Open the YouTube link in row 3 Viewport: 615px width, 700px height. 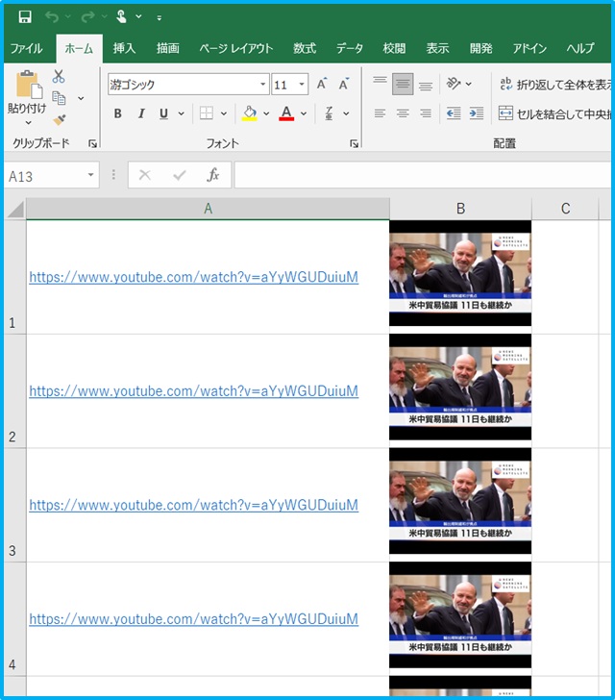coord(194,505)
